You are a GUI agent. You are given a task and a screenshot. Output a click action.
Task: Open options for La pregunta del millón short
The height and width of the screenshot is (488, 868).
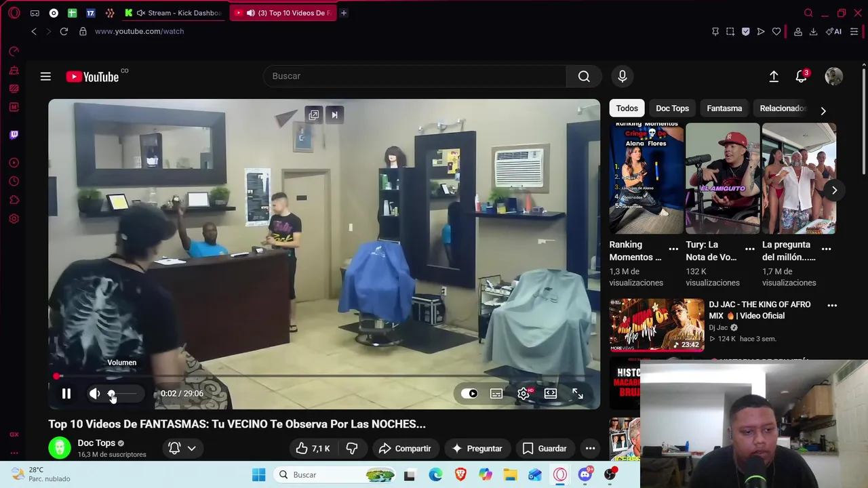pyautogui.click(x=827, y=249)
